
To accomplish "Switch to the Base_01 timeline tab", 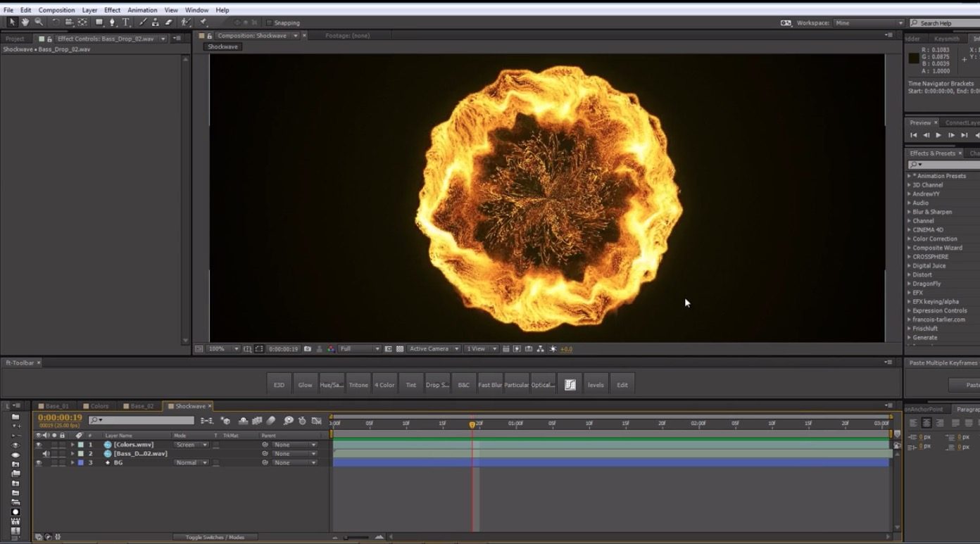I will coord(55,406).
